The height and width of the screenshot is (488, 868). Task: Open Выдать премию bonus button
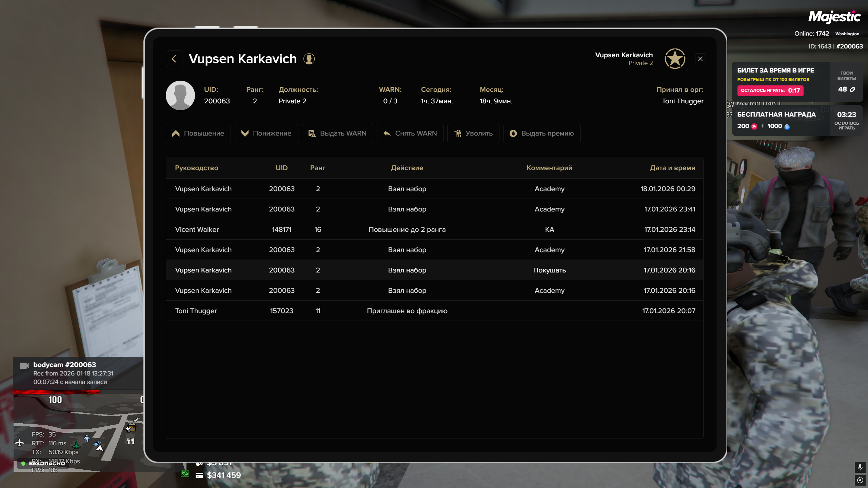(541, 134)
